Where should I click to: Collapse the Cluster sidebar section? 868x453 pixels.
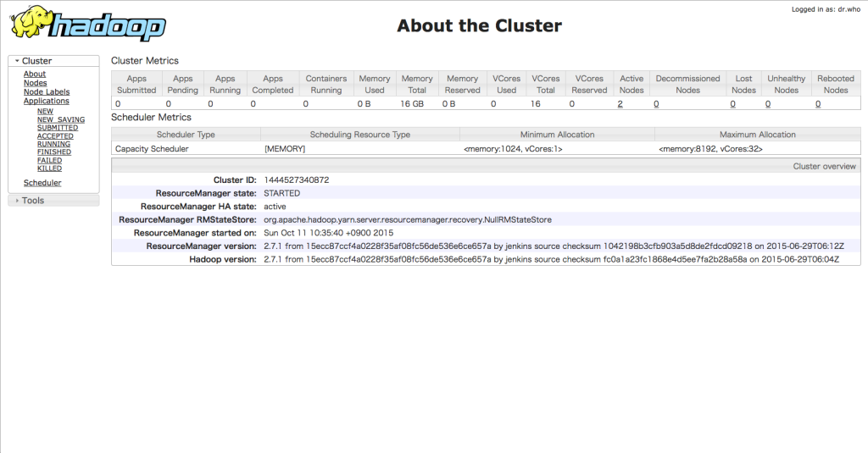click(32, 61)
